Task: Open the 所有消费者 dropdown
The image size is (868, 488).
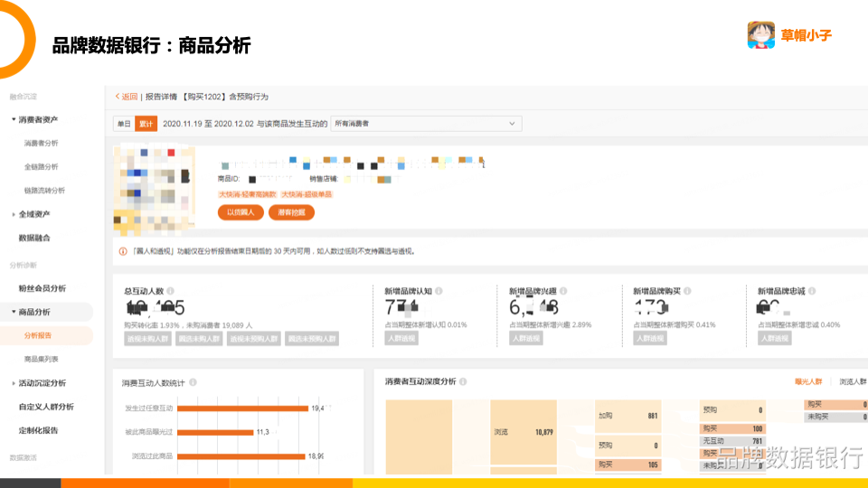Action: (426, 124)
